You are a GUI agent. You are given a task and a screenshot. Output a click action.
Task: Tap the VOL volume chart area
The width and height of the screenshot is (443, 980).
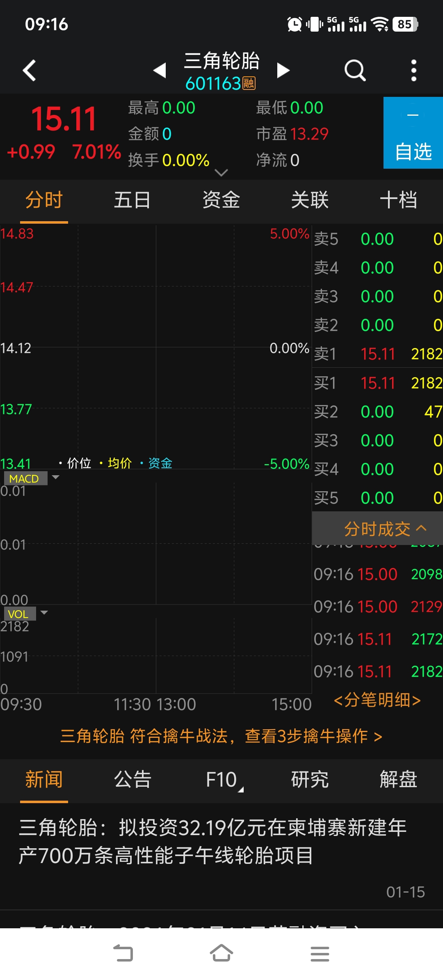(156, 656)
